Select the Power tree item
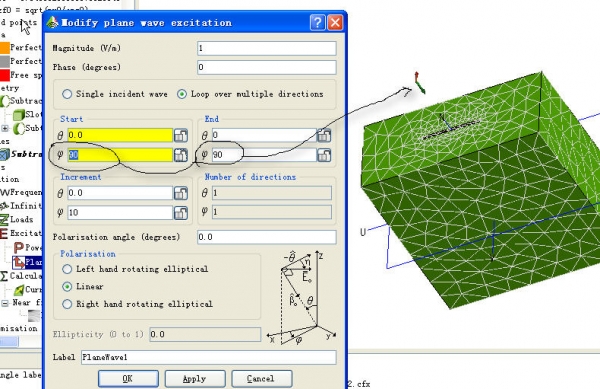This screenshot has height=389, width=600. (x=27, y=247)
